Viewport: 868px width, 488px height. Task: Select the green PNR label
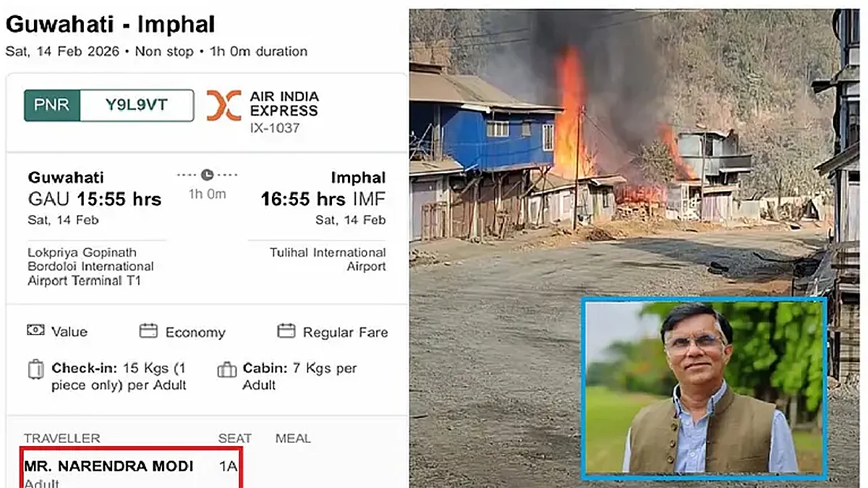pos(52,105)
